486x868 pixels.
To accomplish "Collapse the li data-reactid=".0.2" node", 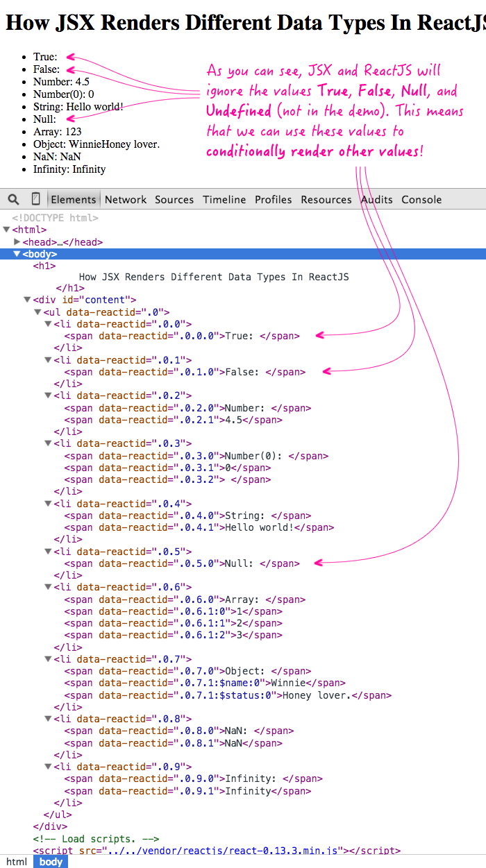I will coord(48,395).
